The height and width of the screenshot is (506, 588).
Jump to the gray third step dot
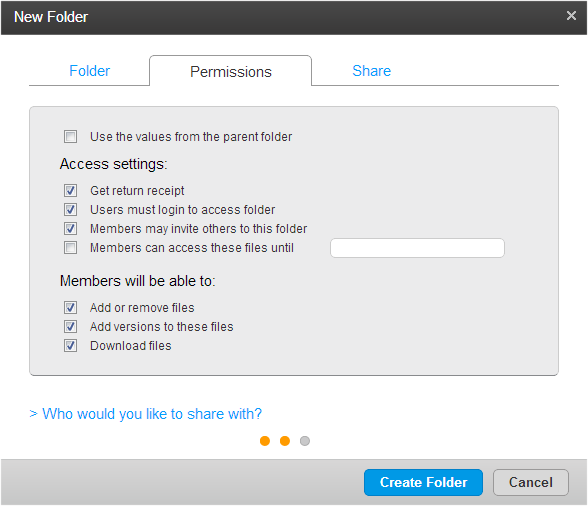pos(305,441)
